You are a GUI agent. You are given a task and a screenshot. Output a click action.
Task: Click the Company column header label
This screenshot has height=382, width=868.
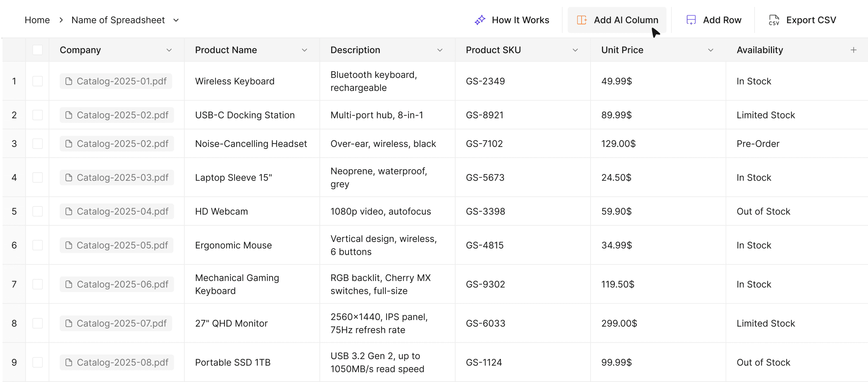(x=80, y=50)
